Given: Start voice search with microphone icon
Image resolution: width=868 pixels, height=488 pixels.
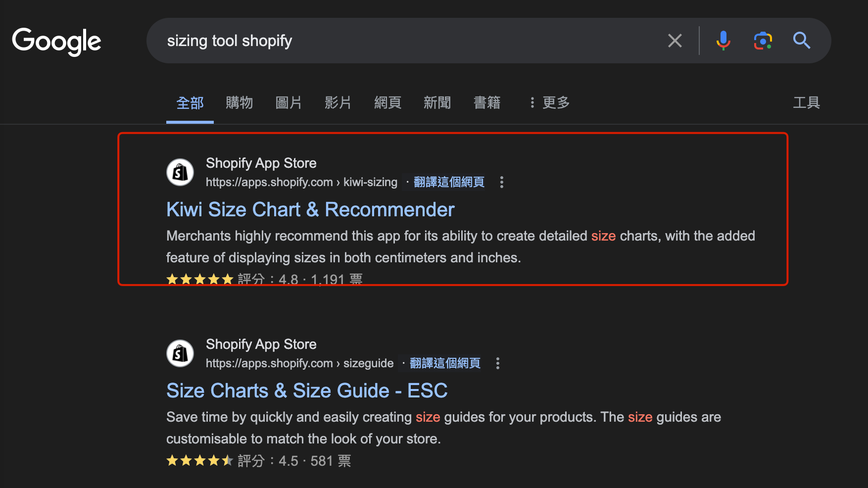Looking at the screenshot, I should 723,41.
